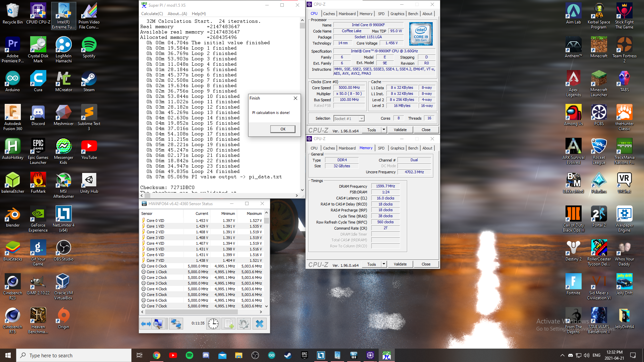Click the Super PI vertical scrollbar down arrow
Viewport: 644px width, 362px height.
point(302,190)
